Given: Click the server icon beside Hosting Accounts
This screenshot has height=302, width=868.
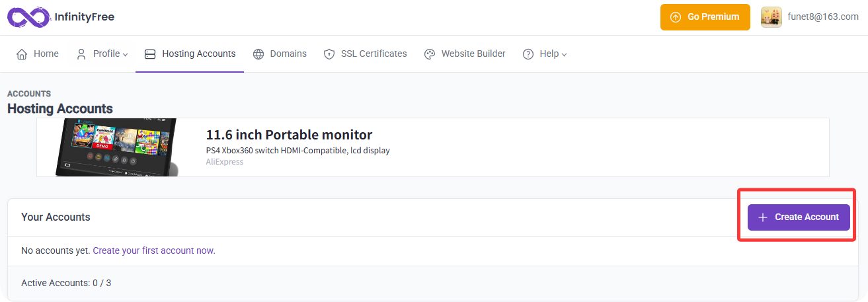Looking at the screenshot, I should (150, 54).
